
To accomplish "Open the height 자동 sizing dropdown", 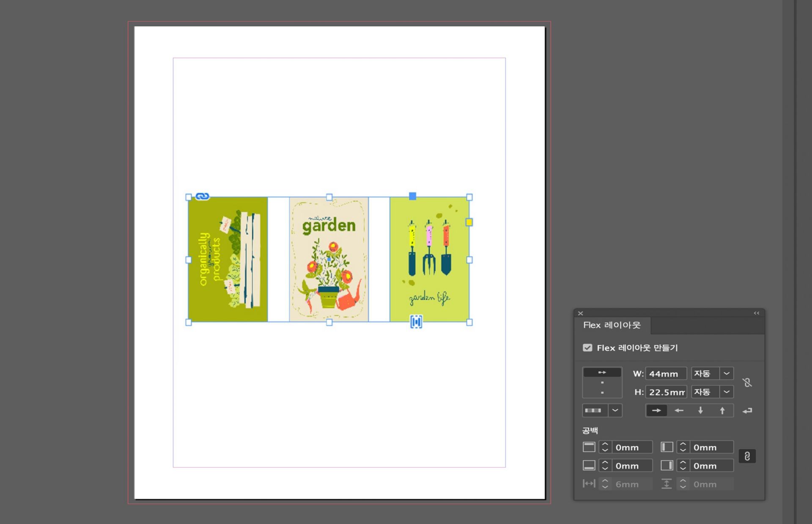I will click(x=726, y=392).
